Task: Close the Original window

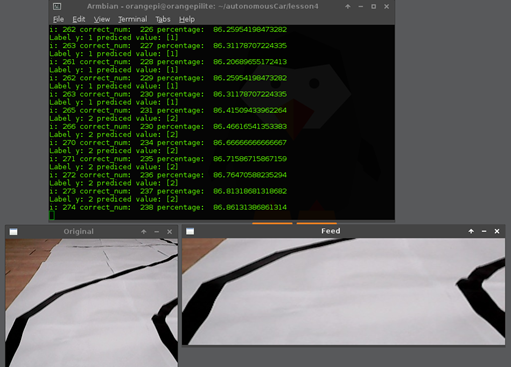Action: (x=170, y=232)
